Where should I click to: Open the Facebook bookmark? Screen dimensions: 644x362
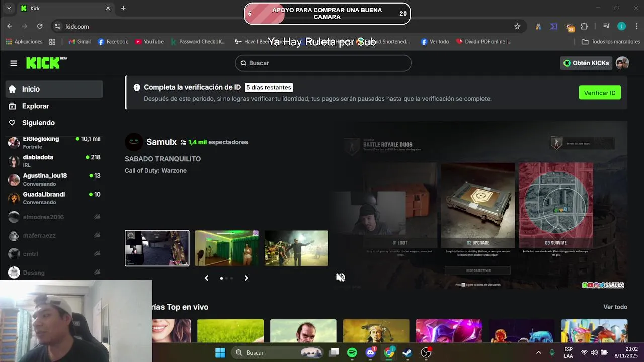[x=113, y=42]
